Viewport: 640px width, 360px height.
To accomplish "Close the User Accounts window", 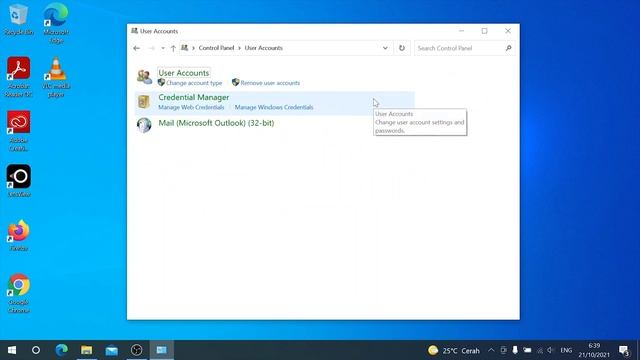I will (508, 31).
